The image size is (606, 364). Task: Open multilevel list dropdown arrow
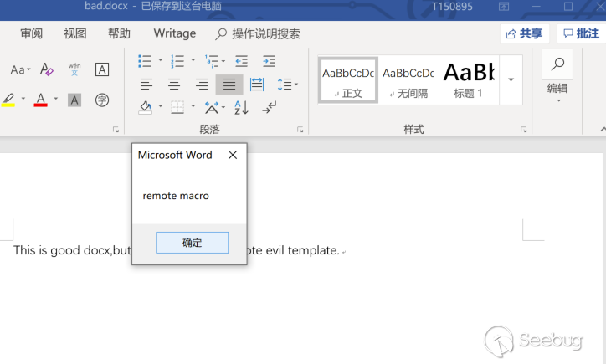pyautogui.click(x=223, y=61)
